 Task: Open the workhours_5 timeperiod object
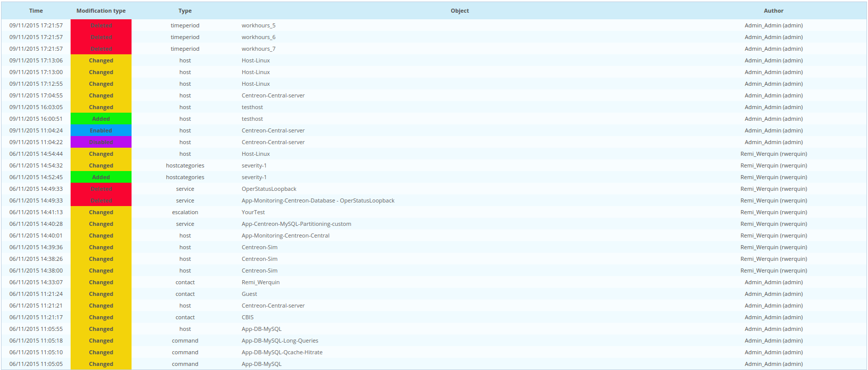259,25
